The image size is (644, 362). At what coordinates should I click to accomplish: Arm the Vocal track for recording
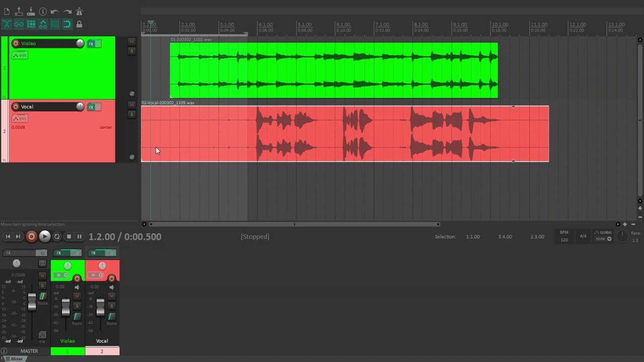coord(16,107)
